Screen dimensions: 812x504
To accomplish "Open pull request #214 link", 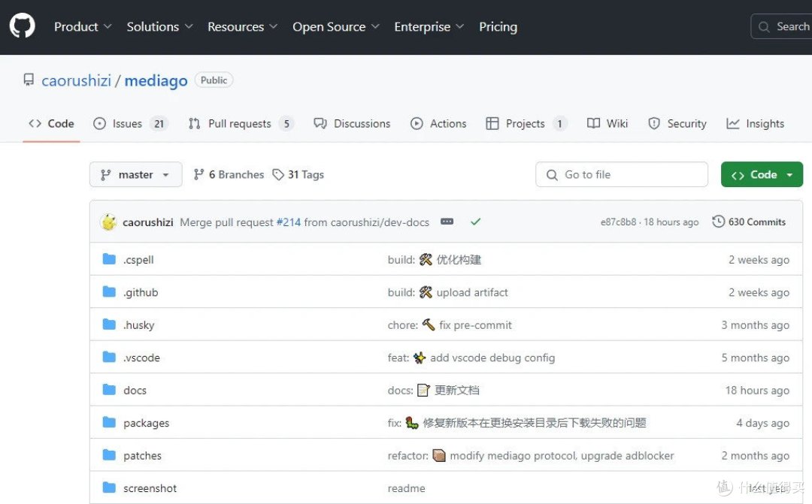I will 289,222.
